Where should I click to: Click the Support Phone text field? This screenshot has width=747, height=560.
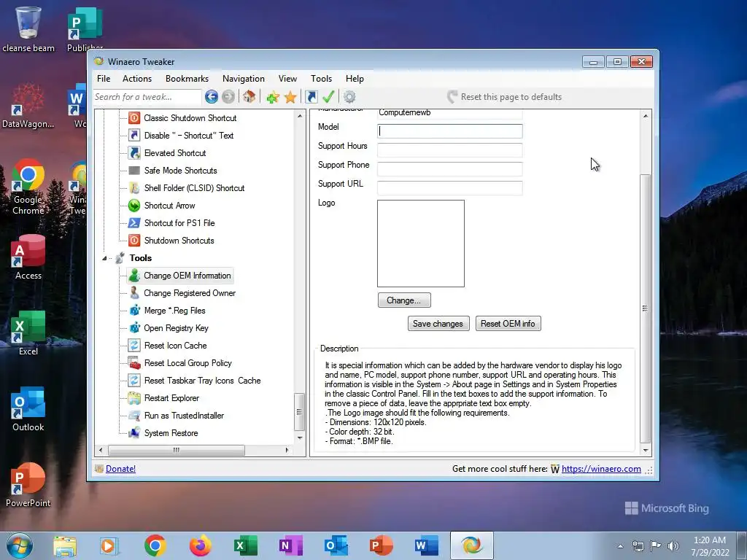[449, 169]
